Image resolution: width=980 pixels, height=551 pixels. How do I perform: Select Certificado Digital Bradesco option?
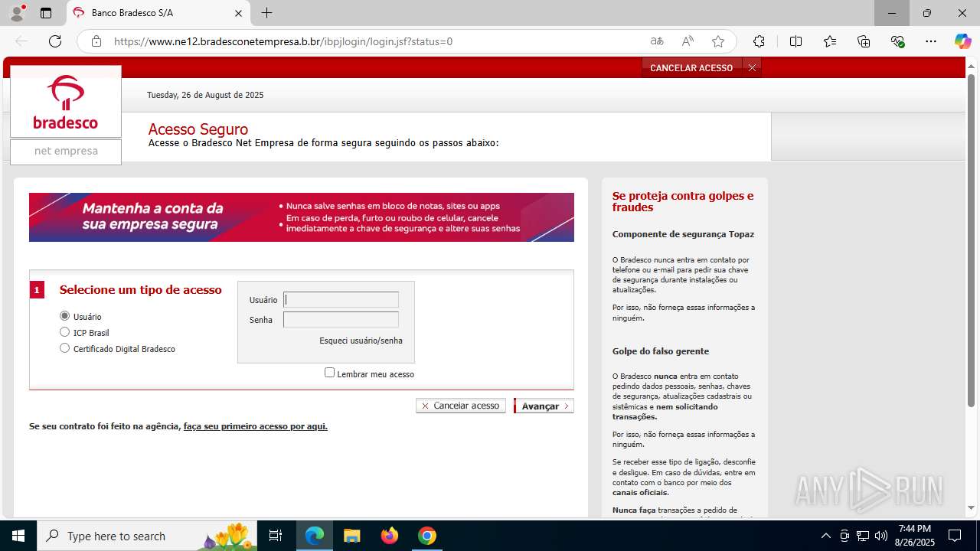(65, 348)
